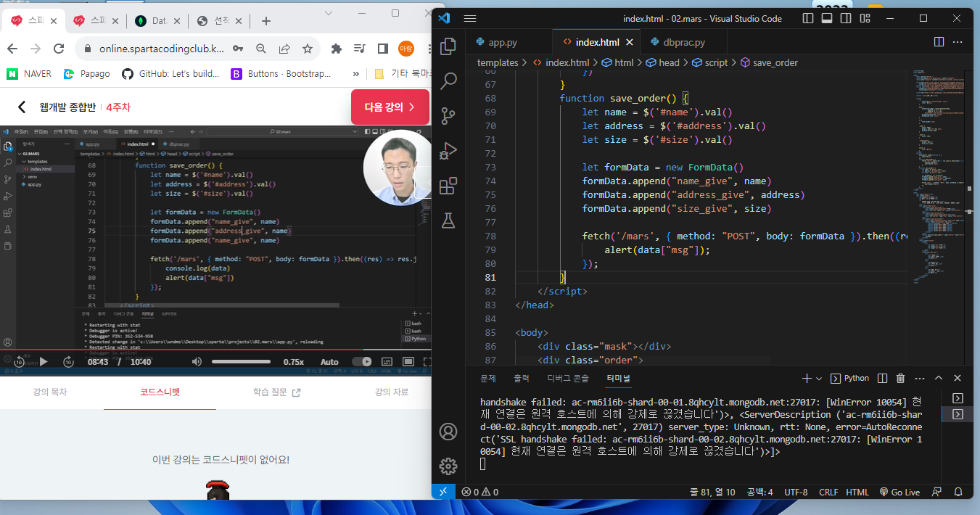Kill terminal with the trash icon
The height and width of the screenshot is (515, 980).
(900, 378)
